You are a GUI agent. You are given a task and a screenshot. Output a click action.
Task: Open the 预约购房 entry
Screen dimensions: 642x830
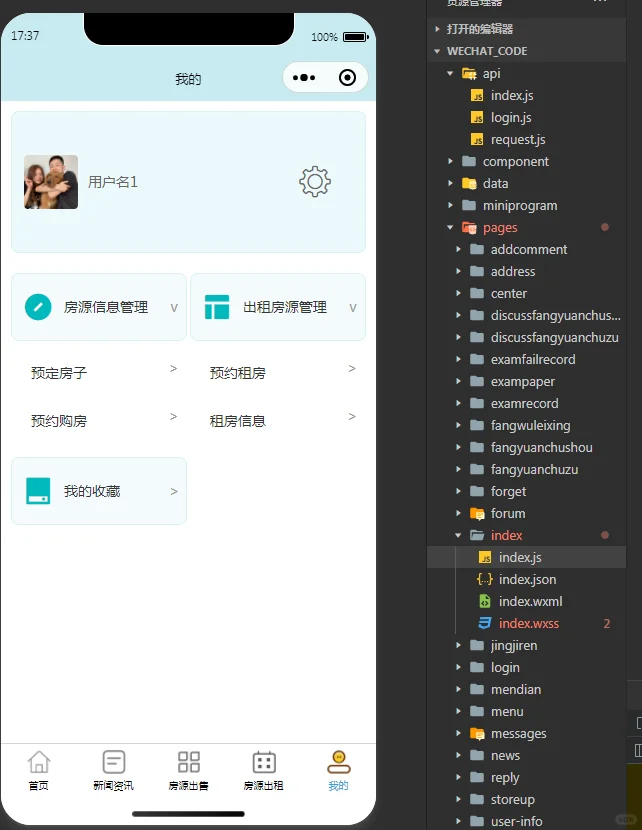coord(100,421)
